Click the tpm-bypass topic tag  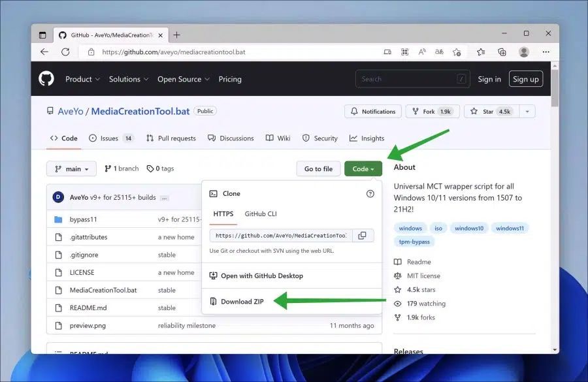point(414,242)
